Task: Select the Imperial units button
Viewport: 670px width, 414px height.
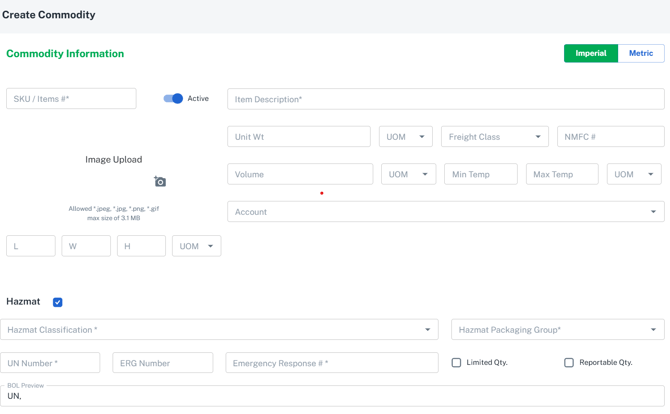Action: [x=590, y=54]
